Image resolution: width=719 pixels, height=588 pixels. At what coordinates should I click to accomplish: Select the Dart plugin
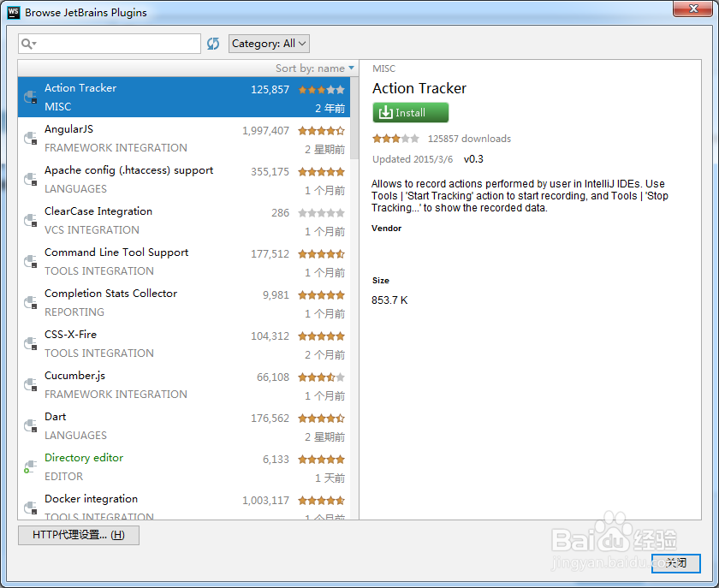[x=184, y=425]
